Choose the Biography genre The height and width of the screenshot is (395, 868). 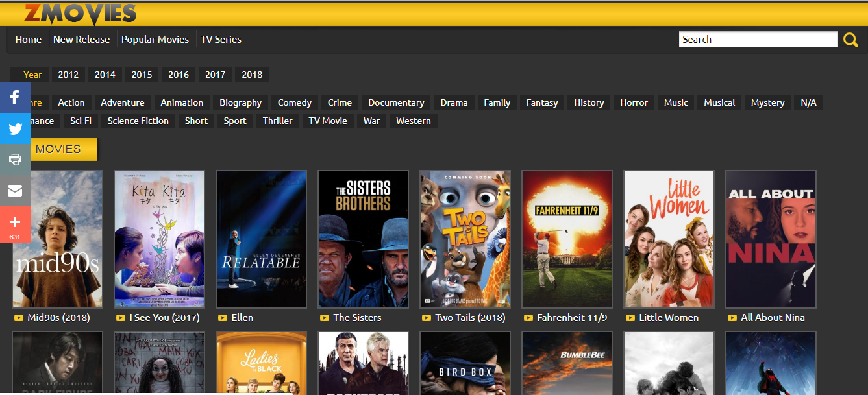pyautogui.click(x=240, y=102)
